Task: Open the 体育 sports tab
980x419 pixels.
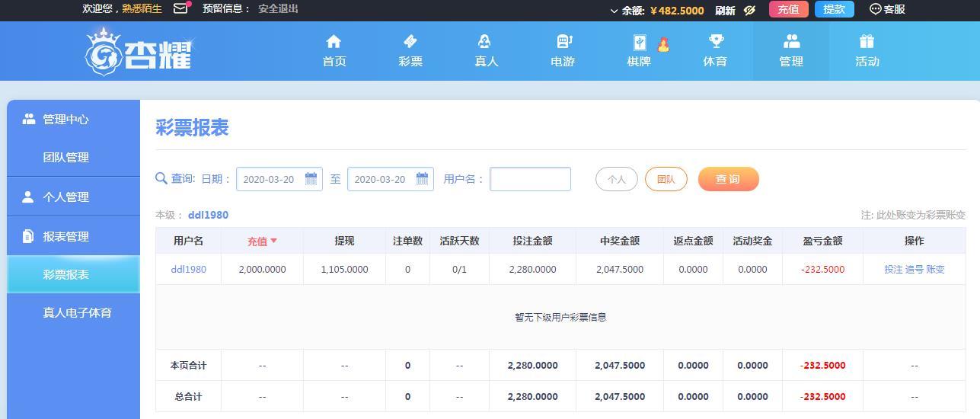Action: pyautogui.click(x=715, y=51)
